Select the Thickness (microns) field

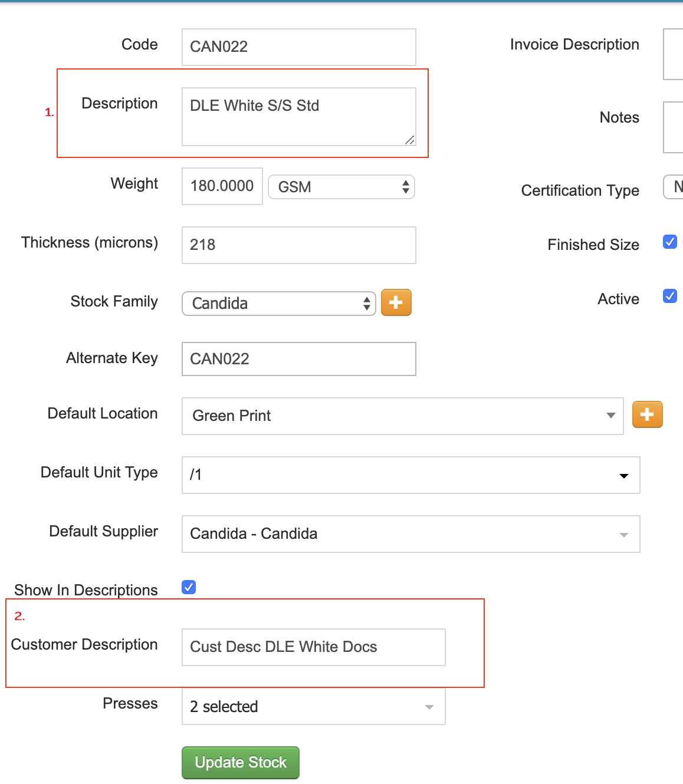[298, 245]
